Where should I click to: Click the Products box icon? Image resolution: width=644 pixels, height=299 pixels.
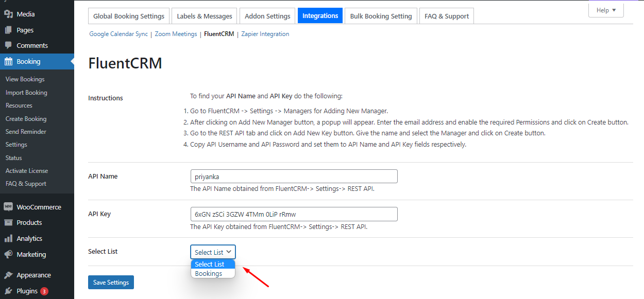pyautogui.click(x=8, y=222)
